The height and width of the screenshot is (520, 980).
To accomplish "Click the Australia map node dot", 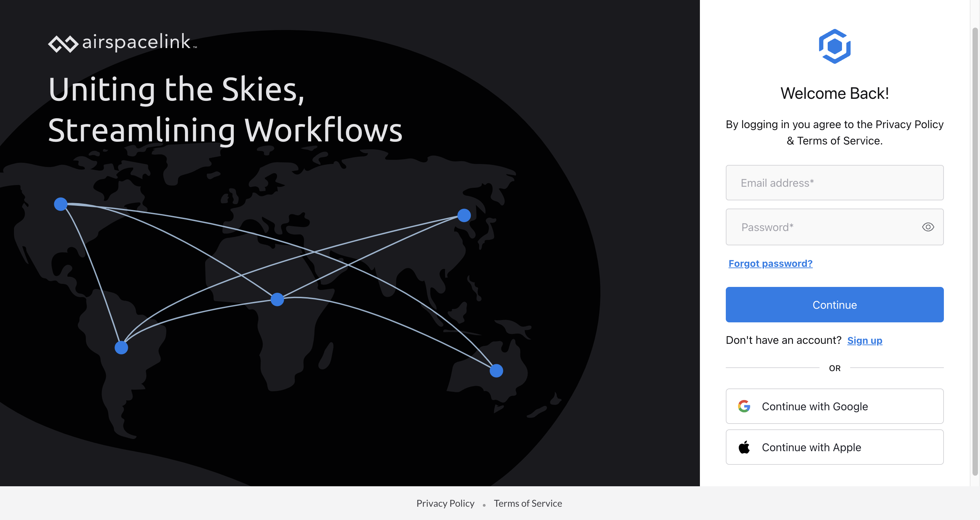I will pos(496,370).
